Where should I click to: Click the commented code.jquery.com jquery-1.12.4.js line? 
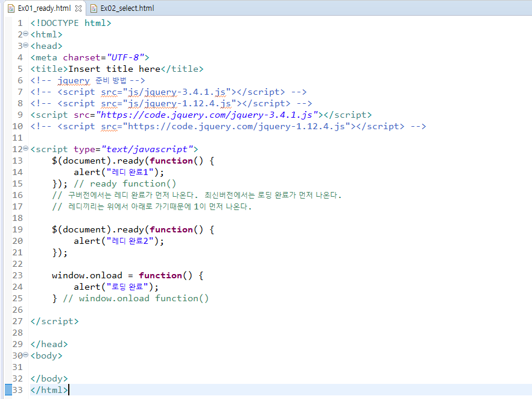[229, 126]
